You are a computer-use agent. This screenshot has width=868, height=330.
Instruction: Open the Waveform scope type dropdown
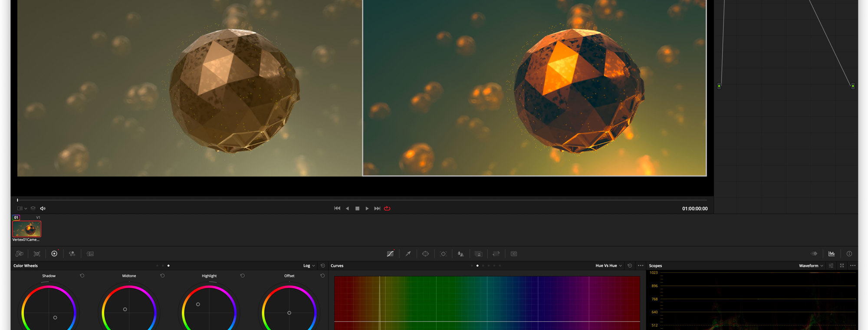point(811,266)
